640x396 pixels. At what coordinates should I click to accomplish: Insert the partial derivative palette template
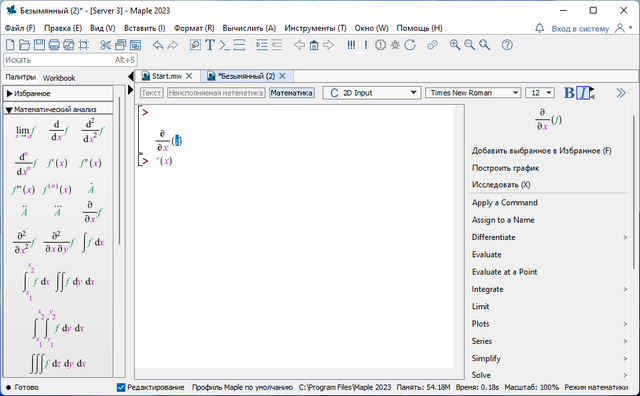[93, 211]
